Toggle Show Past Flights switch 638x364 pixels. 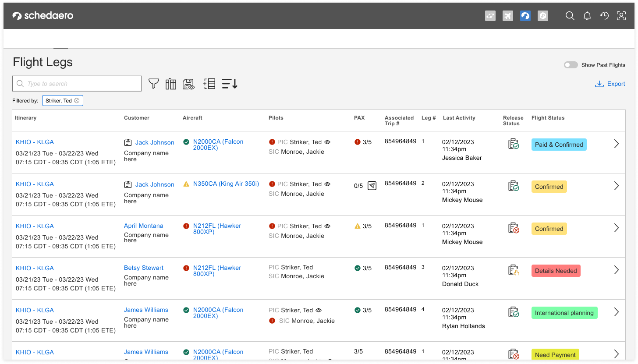[x=571, y=65]
